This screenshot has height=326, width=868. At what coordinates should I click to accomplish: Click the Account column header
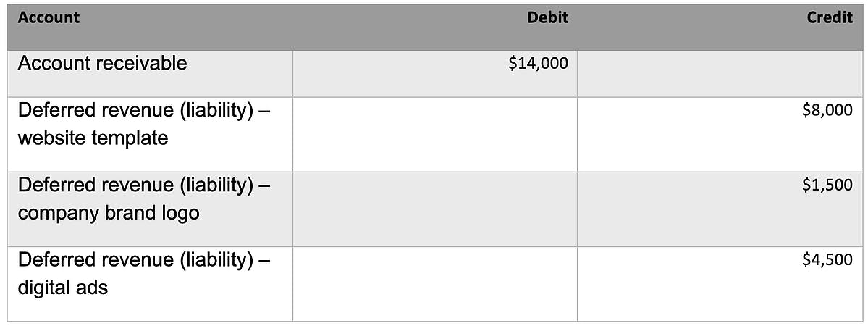(49, 18)
